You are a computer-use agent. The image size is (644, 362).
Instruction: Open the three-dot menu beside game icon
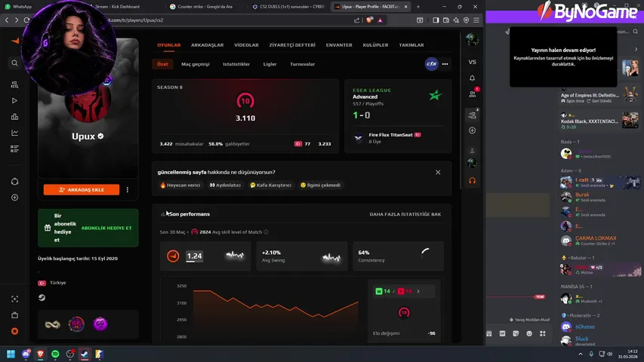click(x=445, y=64)
